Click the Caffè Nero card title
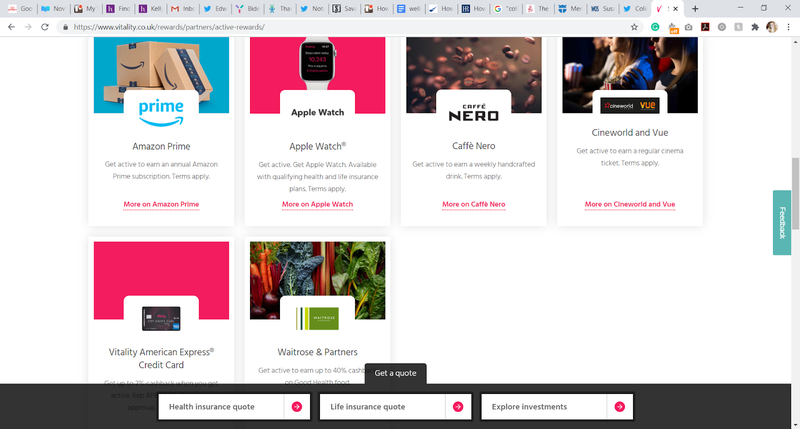Screen dimensions: 800x429 pyautogui.click(x=473, y=146)
